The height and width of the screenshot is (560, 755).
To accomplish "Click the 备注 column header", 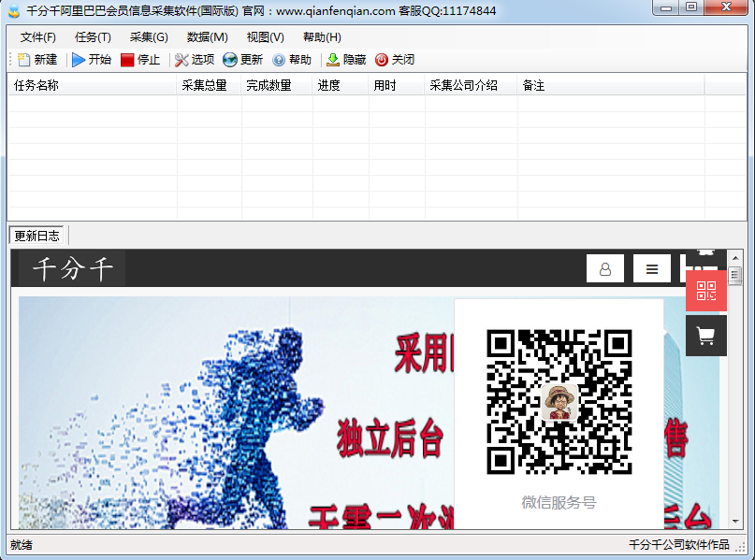I will [x=611, y=86].
